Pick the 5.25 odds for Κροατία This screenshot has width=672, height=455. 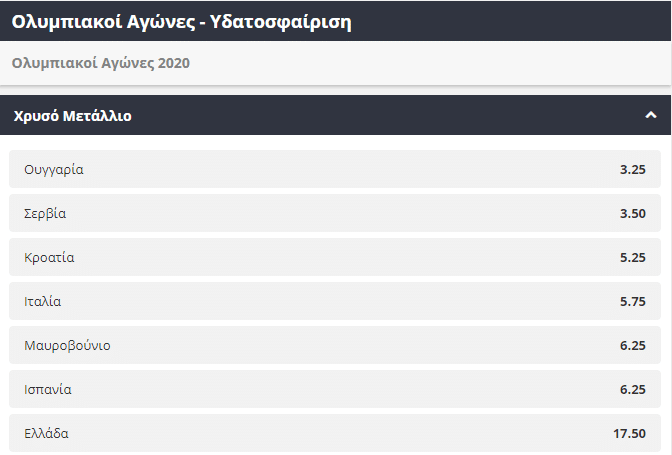coord(632,258)
